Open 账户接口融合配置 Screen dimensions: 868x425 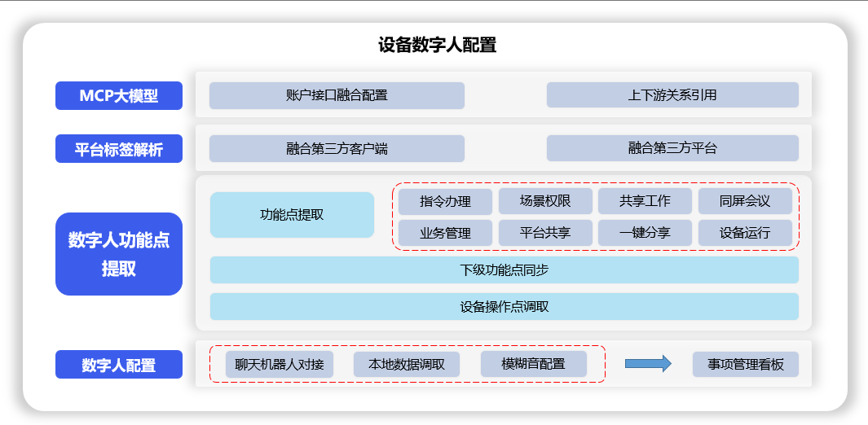pyautogui.click(x=337, y=95)
